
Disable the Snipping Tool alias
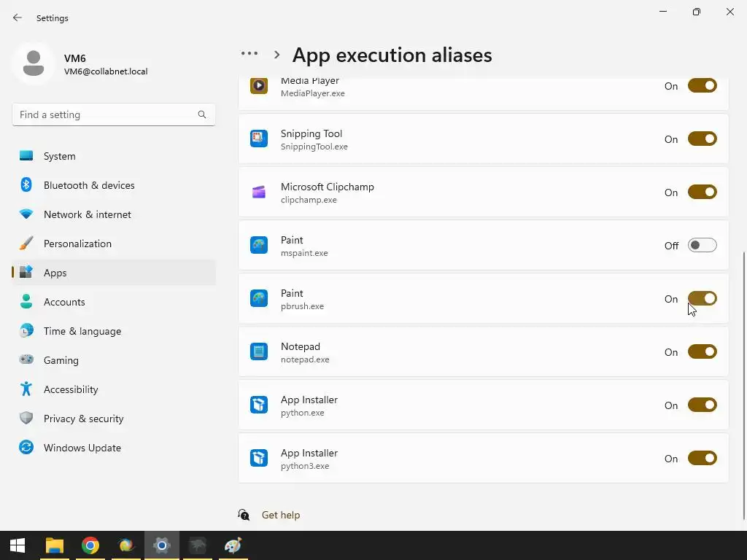[702, 139]
